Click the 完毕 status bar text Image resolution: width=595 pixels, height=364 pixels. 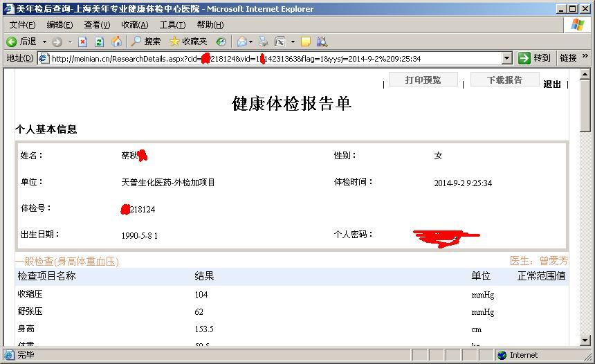pyautogui.click(x=26, y=355)
